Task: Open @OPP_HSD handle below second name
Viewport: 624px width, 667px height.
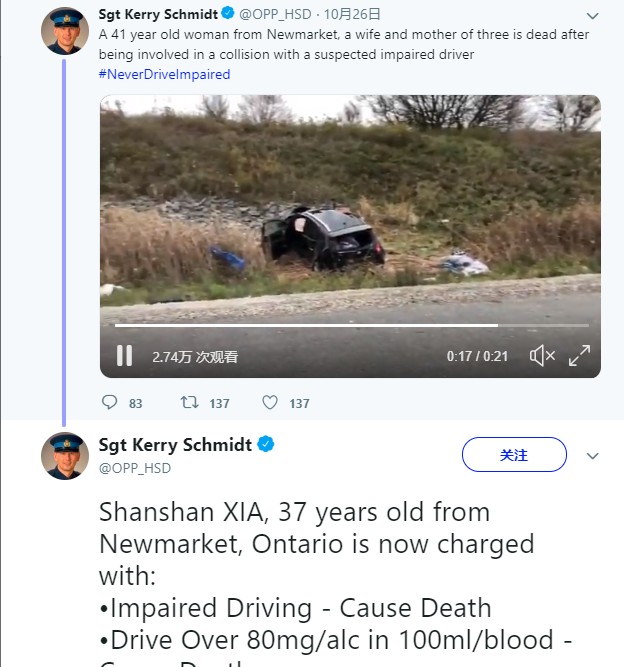Action: (x=135, y=467)
